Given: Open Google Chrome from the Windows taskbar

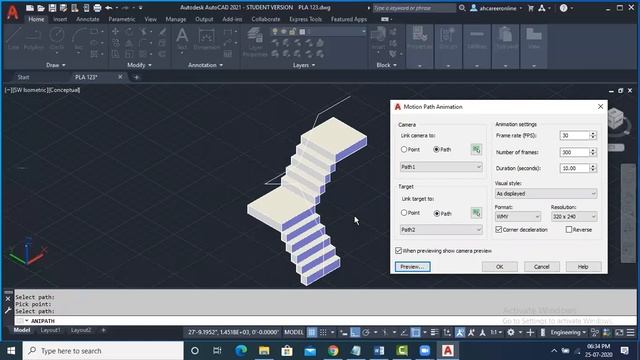Looking at the screenshot, I should click(333, 351).
